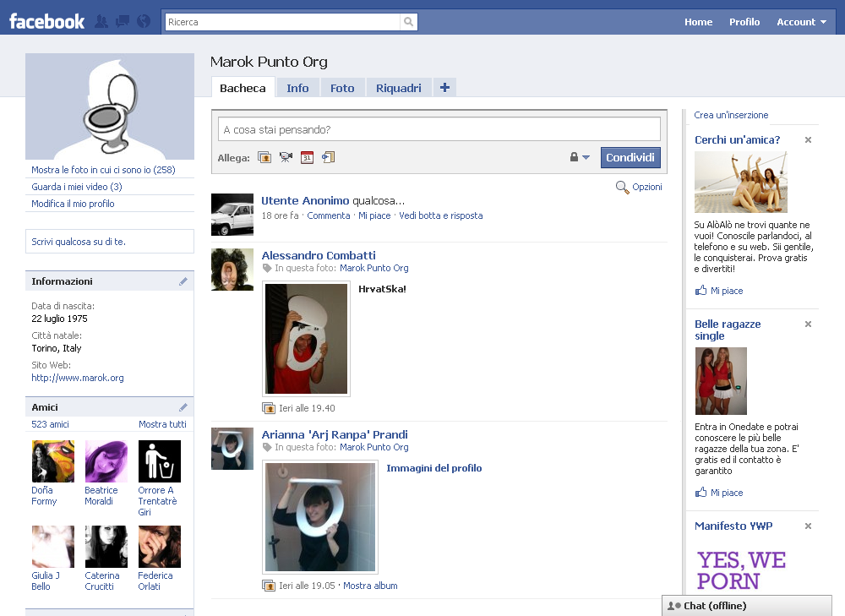The image size is (845, 616).
Task: Open Vedi botta e risposta link
Action: click(441, 215)
